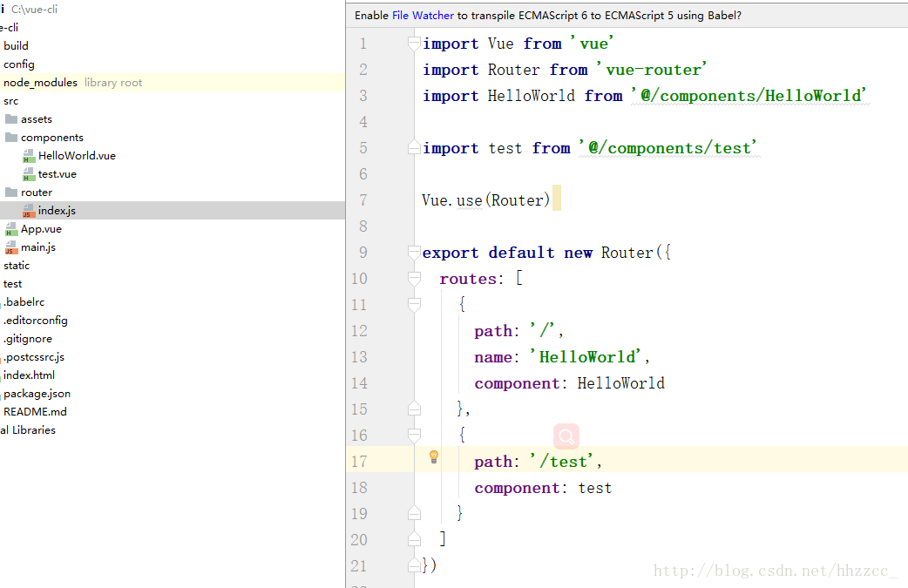The width and height of the screenshot is (908, 588).
Task: Toggle the fold marker at line 5
Action: (x=414, y=147)
